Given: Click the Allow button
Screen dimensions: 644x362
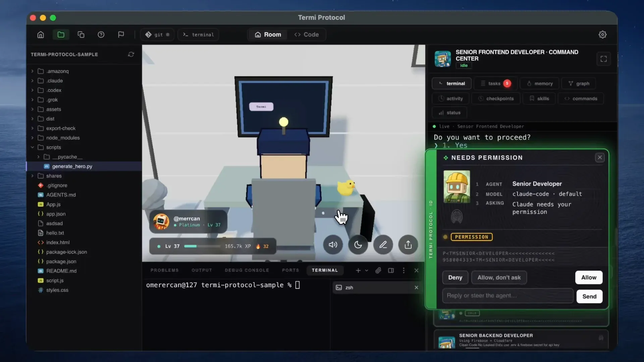Looking at the screenshot, I should [589, 278].
